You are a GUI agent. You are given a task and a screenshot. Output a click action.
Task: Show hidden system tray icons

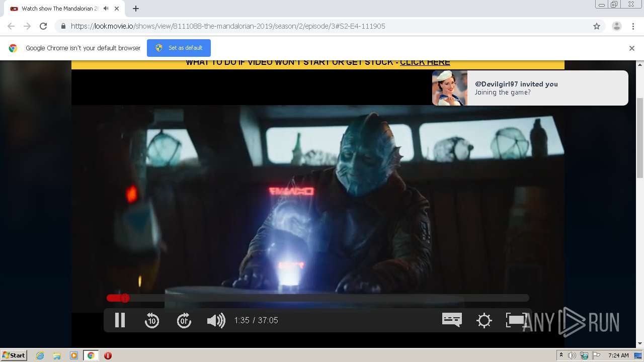561,355
